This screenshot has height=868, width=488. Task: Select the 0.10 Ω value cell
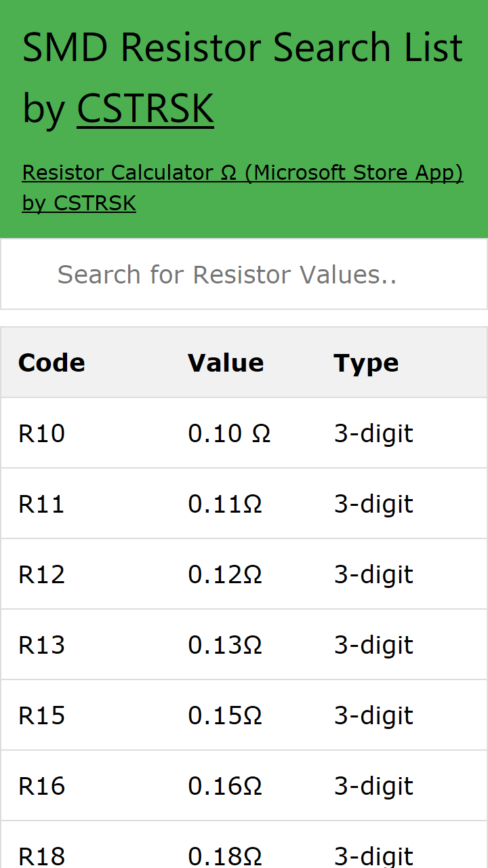tap(229, 433)
